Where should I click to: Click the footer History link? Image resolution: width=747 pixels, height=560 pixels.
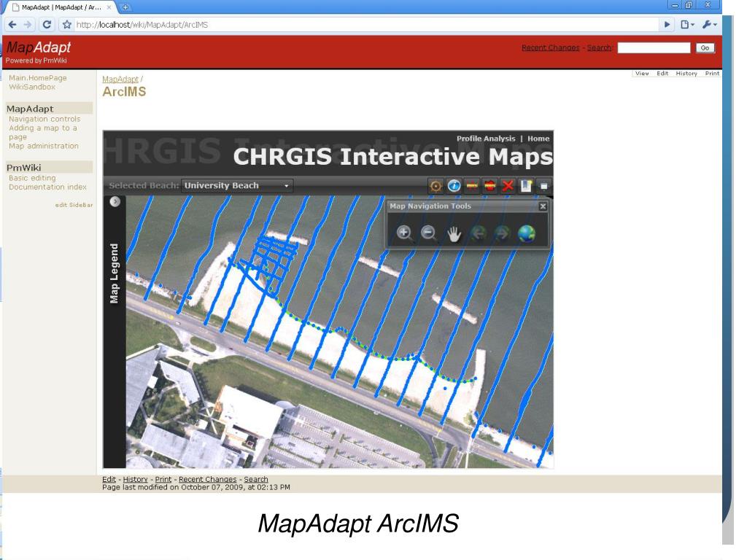coord(135,479)
